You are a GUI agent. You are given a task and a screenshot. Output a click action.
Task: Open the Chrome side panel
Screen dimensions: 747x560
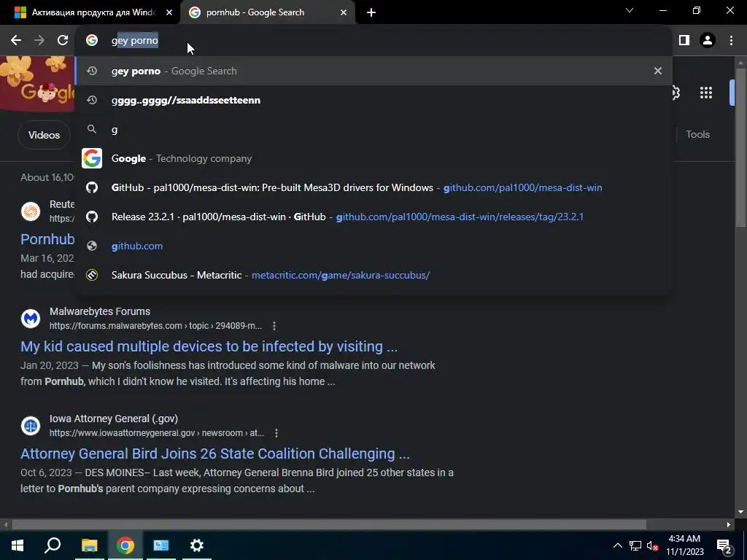[x=684, y=41]
